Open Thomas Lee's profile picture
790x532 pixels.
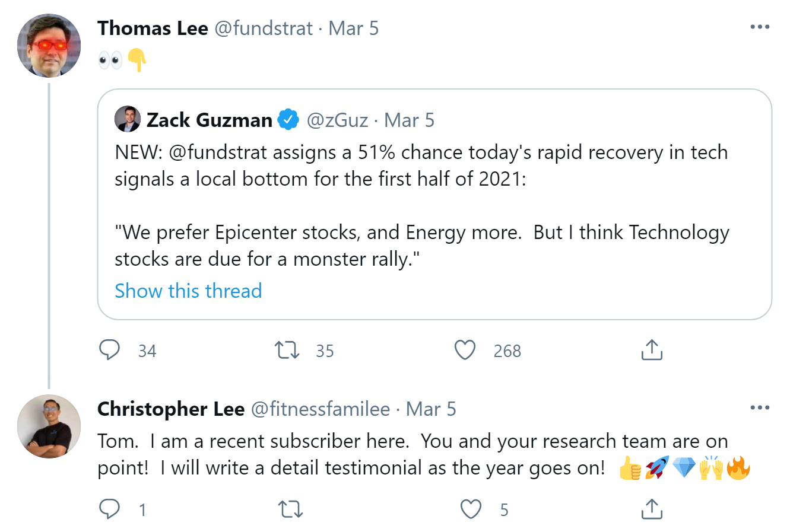point(49,46)
